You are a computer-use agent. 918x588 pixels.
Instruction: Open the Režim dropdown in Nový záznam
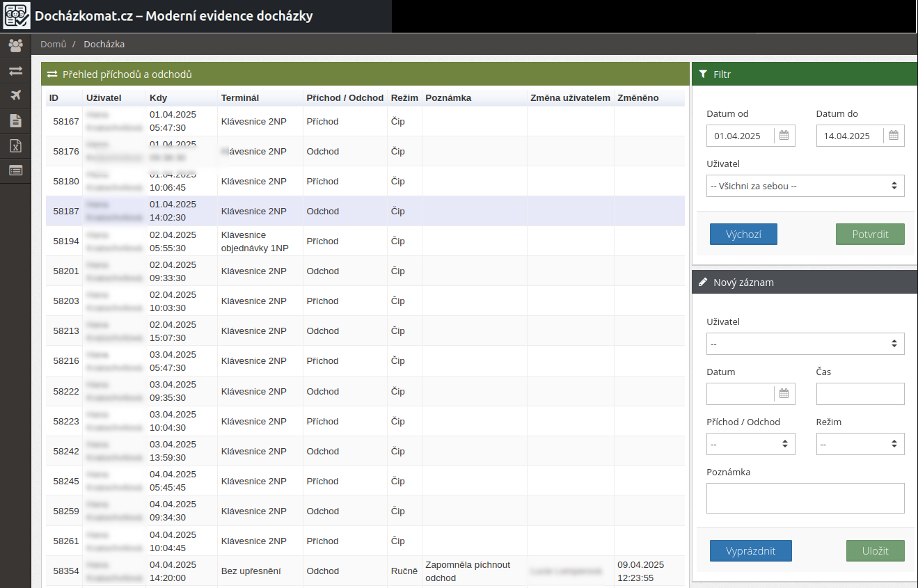point(860,444)
